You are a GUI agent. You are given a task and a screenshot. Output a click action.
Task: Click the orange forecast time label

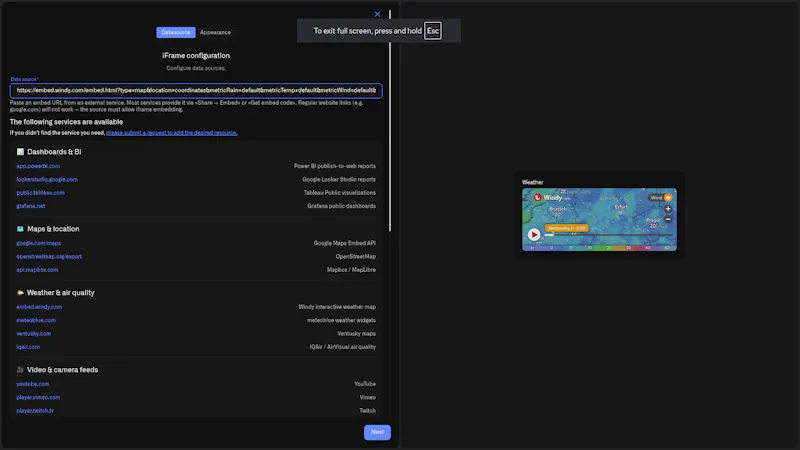[x=566, y=228]
